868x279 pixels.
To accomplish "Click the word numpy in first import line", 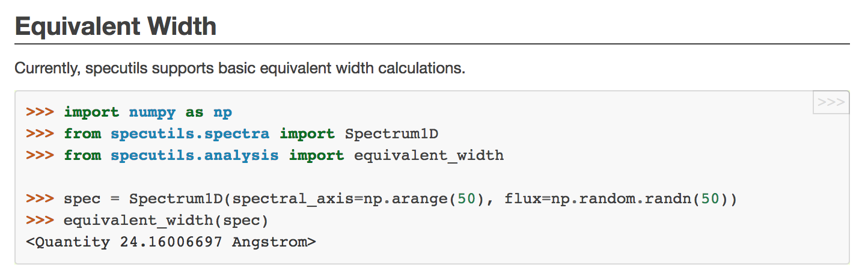I will point(152,112).
